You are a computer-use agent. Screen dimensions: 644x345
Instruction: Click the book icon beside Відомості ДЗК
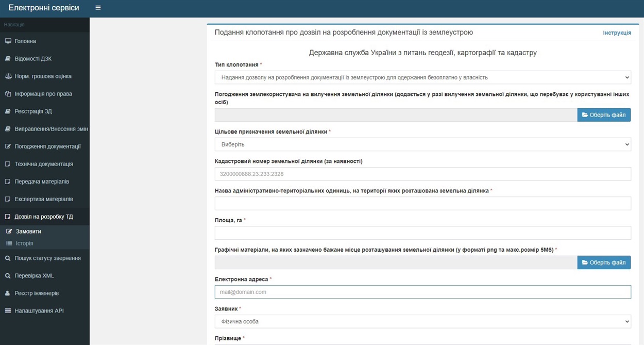click(8, 59)
